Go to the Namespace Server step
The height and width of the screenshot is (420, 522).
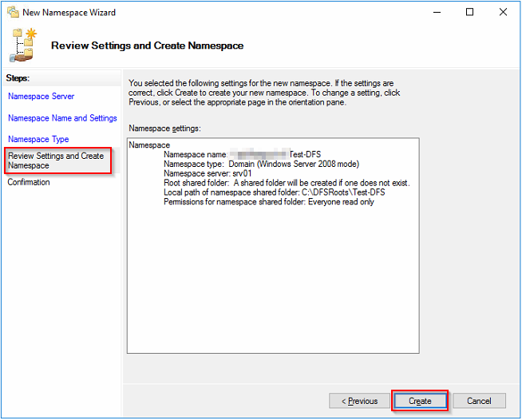pyautogui.click(x=41, y=97)
